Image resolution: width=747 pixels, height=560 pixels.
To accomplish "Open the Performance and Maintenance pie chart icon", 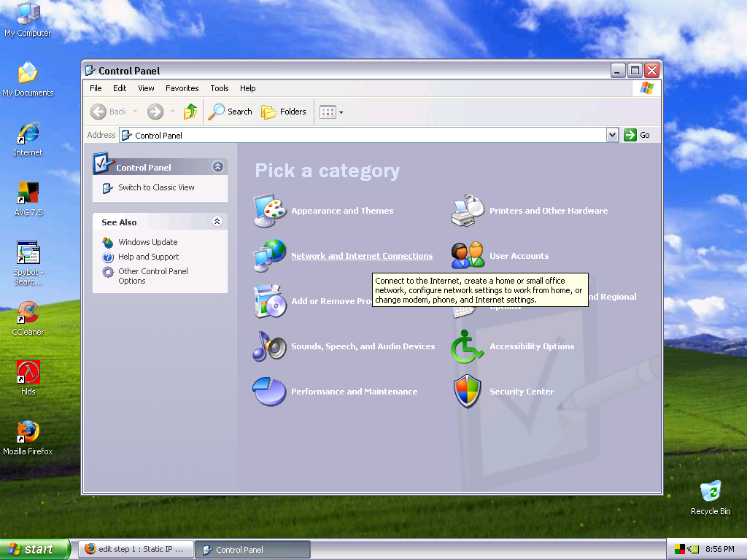I will (x=270, y=392).
